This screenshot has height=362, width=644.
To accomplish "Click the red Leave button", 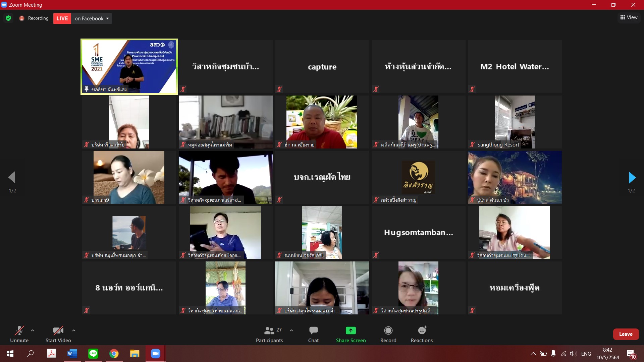I will click(x=626, y=334).
